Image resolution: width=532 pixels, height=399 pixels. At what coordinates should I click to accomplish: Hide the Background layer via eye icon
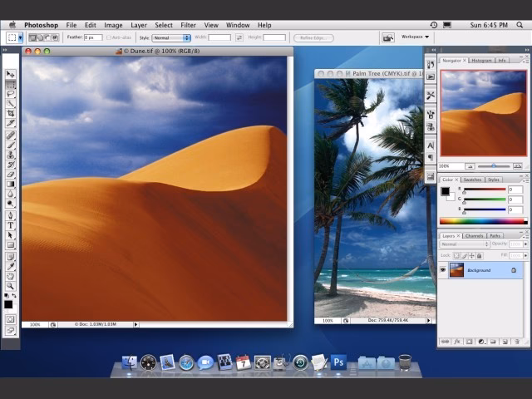pyautogui.click(x=443, y=270)
